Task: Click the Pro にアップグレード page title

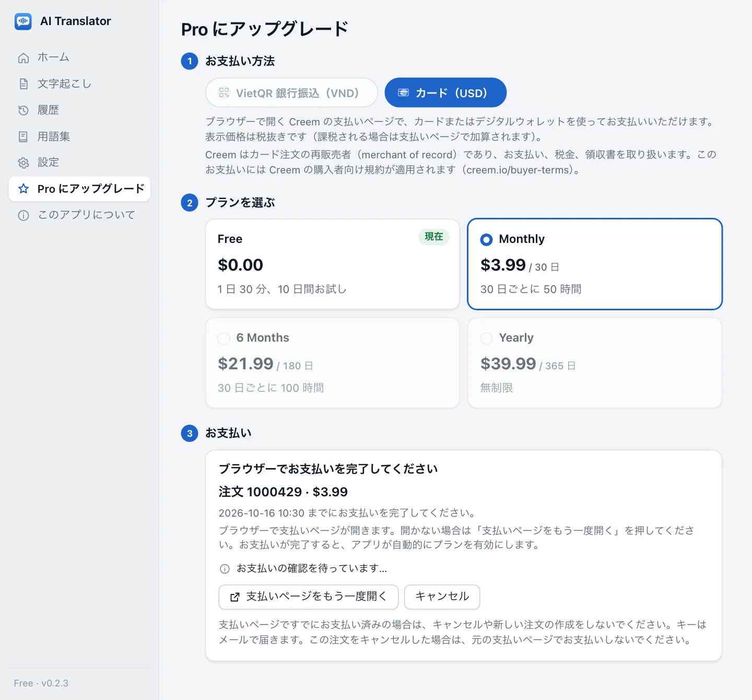Action: [265, 29]
